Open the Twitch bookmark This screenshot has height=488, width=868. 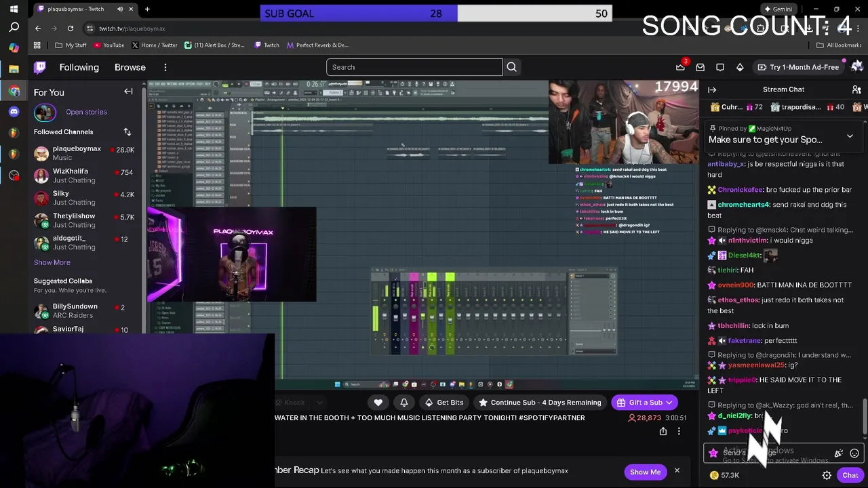click(267, 45)
